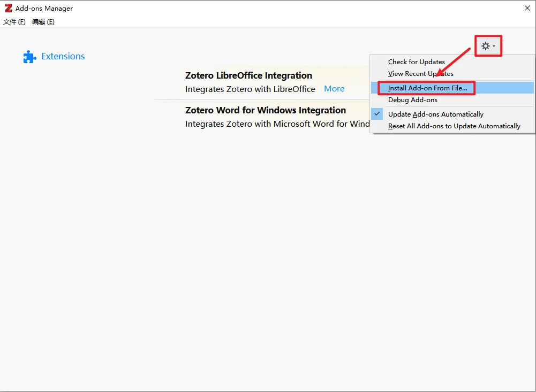Open the 文件 (F) menu
The width and height of the screenshot is (536, 392).
(14, 22)
